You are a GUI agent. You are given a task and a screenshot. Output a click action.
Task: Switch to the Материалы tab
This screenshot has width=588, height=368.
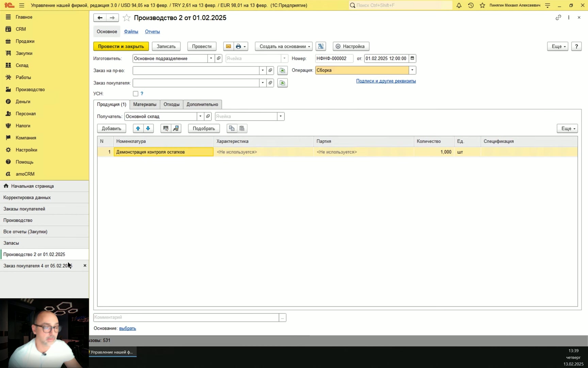click(x=145, y=104)
